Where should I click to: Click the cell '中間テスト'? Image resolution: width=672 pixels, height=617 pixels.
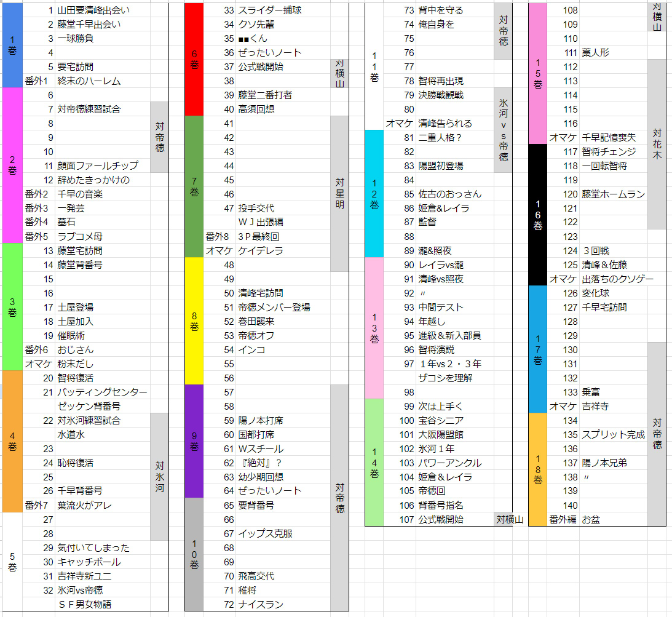[455, 308]
